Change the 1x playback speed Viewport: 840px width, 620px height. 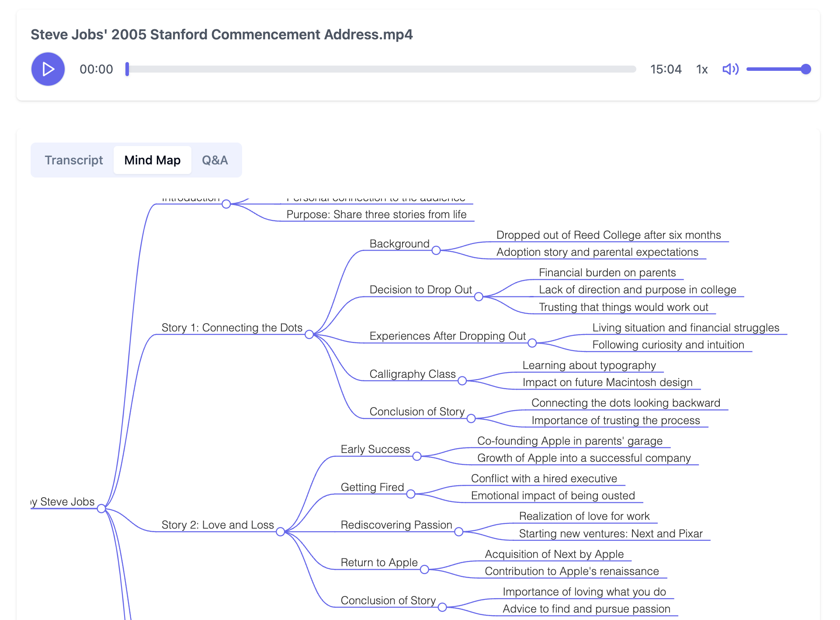pos(702,69)
